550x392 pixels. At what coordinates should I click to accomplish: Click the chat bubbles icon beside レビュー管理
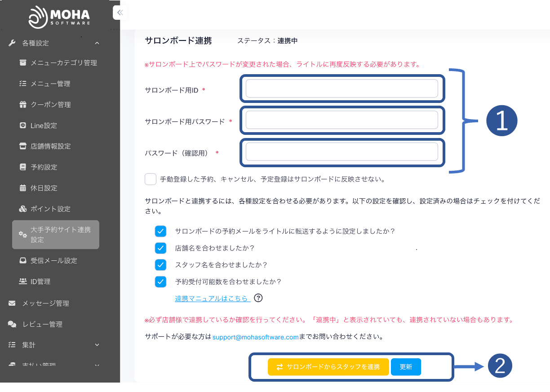12,324
